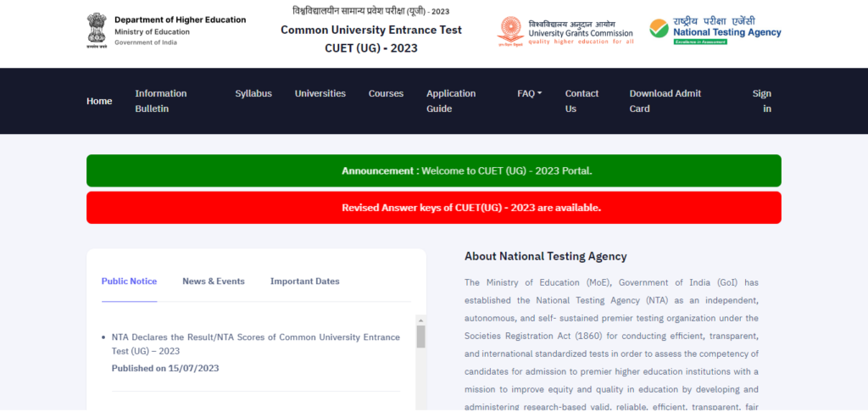Open the NTA Declares the Result notice
868x412 pixels.
[256, 344]
